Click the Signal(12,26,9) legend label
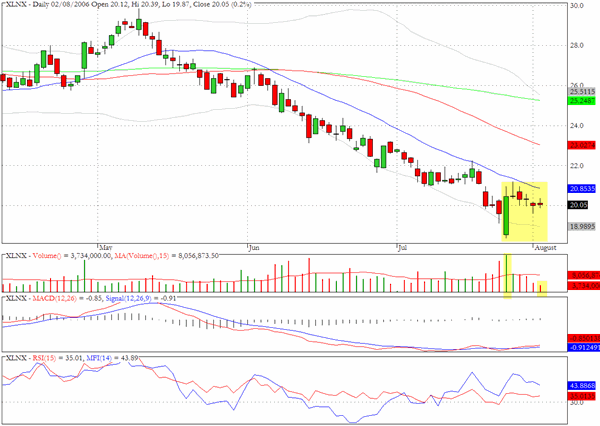This screenshot has height=426, width=600. (x=128, y=298)
